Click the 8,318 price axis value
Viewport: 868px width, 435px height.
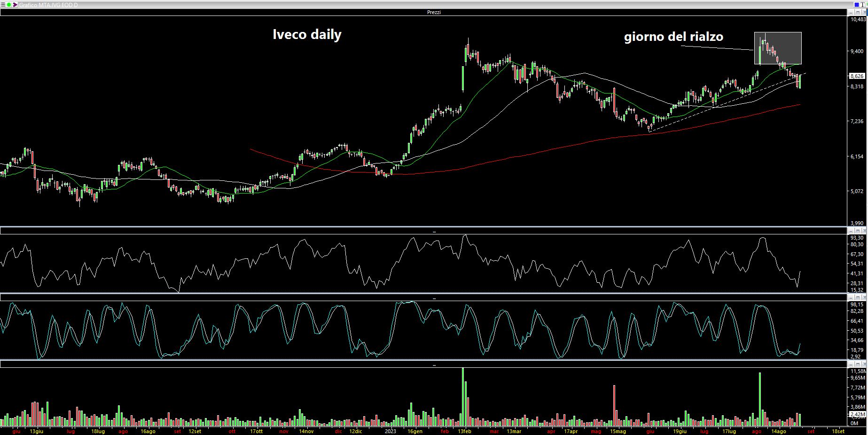(x=857, y=86)
